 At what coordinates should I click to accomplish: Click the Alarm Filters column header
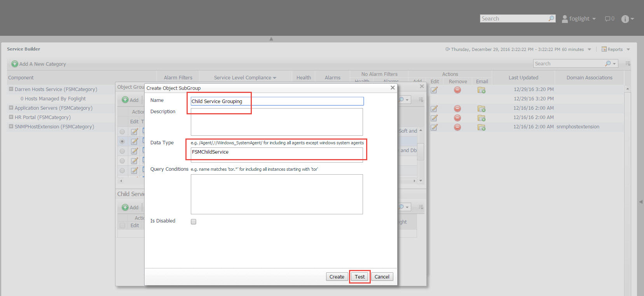(178, 77)
